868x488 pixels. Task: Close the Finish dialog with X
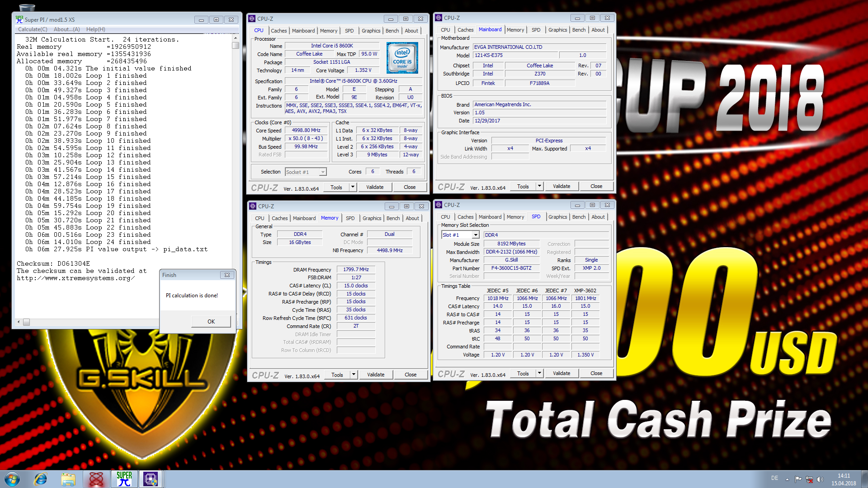227,275
